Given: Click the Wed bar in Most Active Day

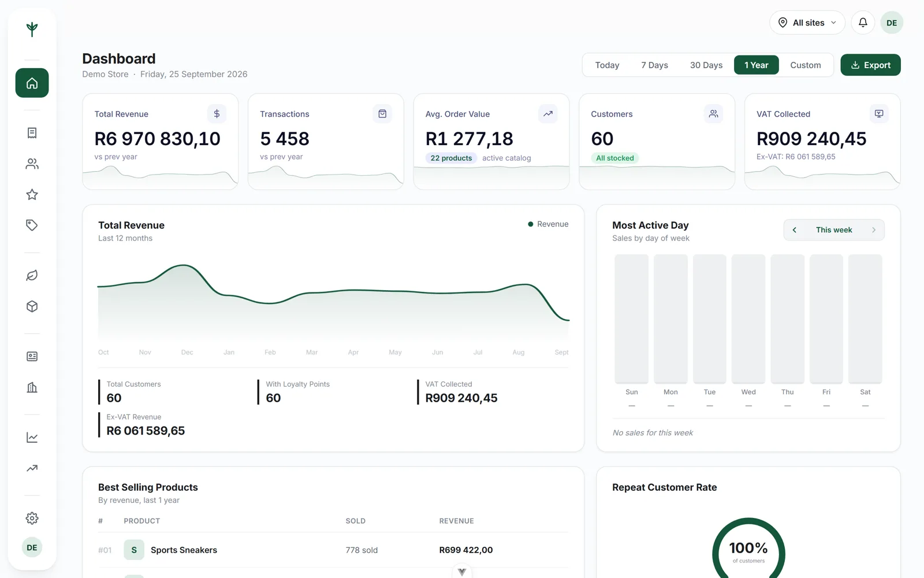Looking at the screenshot, I should click(748, 318).
